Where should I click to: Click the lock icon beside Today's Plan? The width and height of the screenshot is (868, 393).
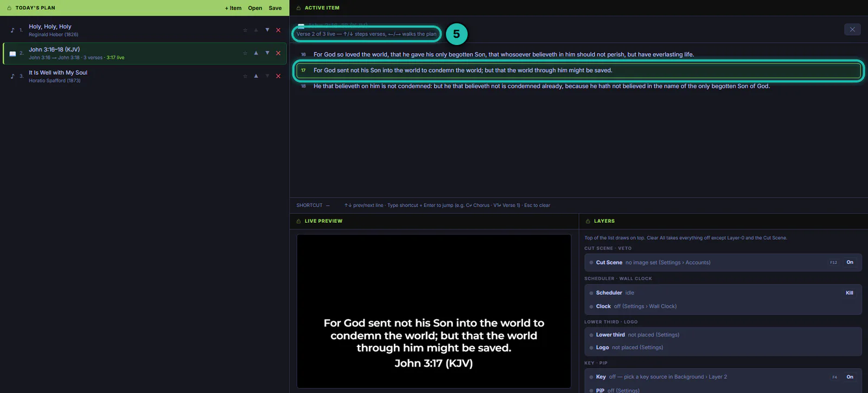coord(9,8)
